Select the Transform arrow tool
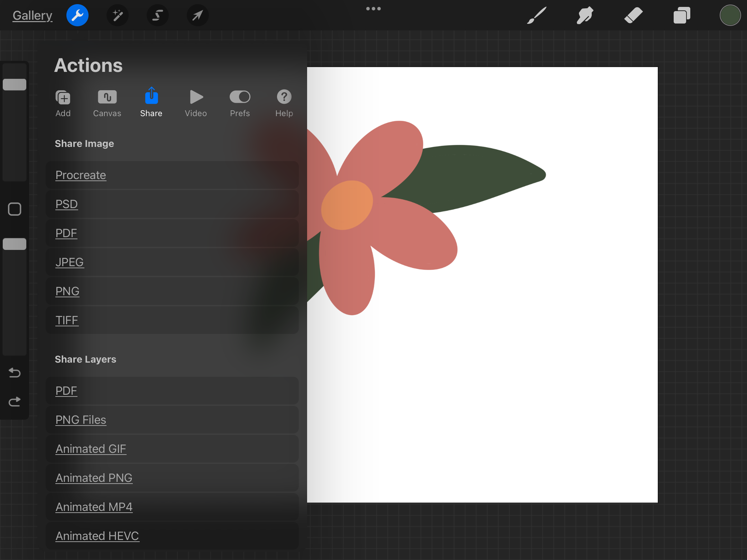This screenshot has height=560, width=747. (x=197, y=15)
